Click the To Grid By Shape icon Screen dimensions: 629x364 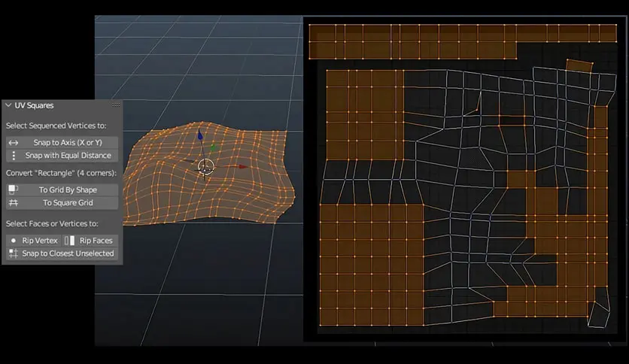pyautogui.click(x=14, y=190)
